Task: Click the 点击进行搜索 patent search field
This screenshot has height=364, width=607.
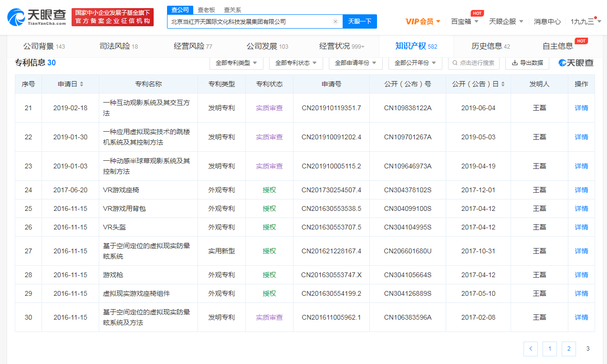Action: pos(473,62)
